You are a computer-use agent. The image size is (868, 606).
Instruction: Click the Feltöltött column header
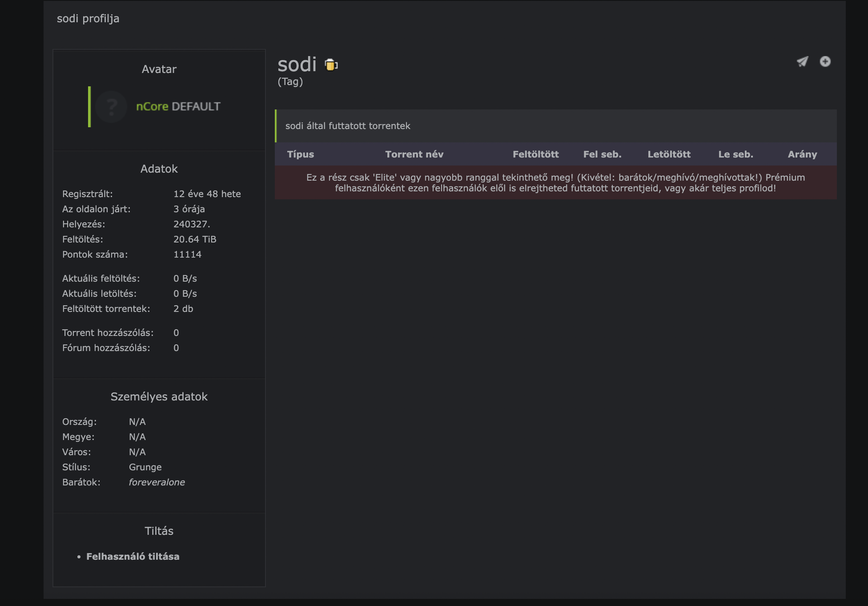pyautogui.click(x=535, y=154)
